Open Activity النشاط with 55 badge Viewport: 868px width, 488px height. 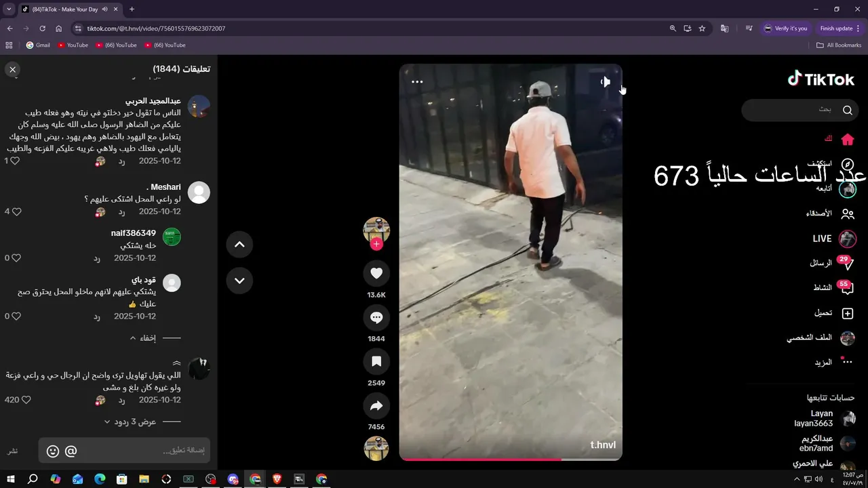coord(833,287)
